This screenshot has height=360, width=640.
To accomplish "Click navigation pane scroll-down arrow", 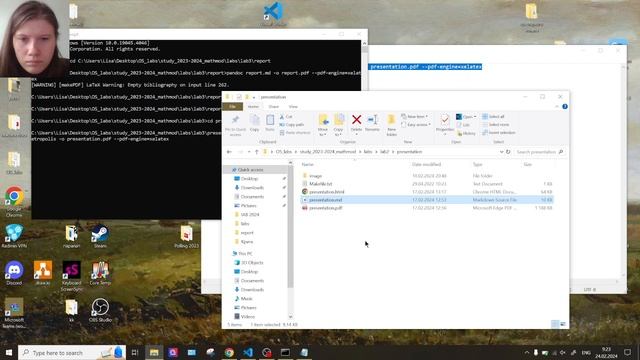I will [x=291, y=317].
